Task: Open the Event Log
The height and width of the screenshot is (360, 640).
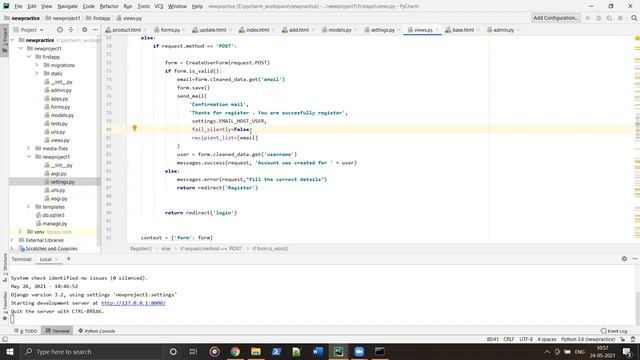Action: [x=614, y=331]
